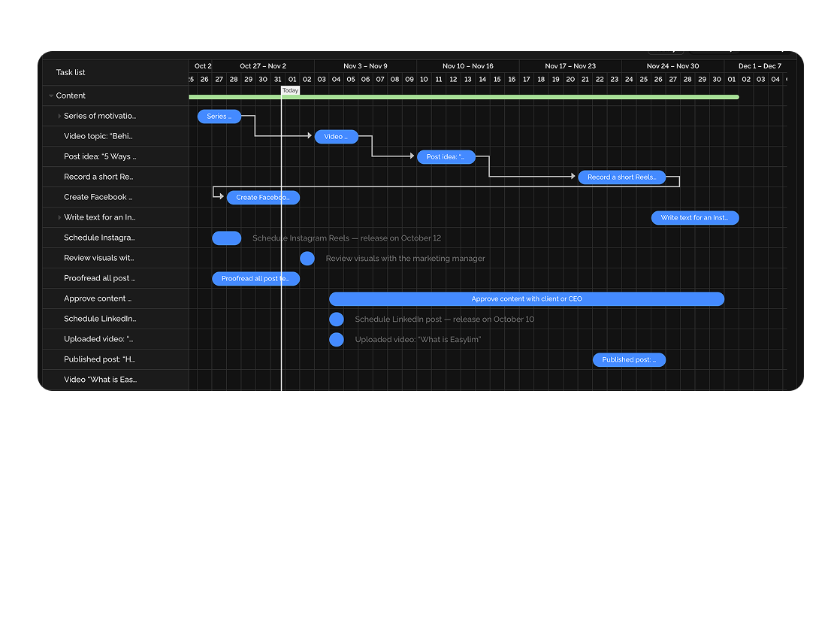Select "Record a short Re..." in the task list
Screen dimensions: 840x630
[100, 176]
